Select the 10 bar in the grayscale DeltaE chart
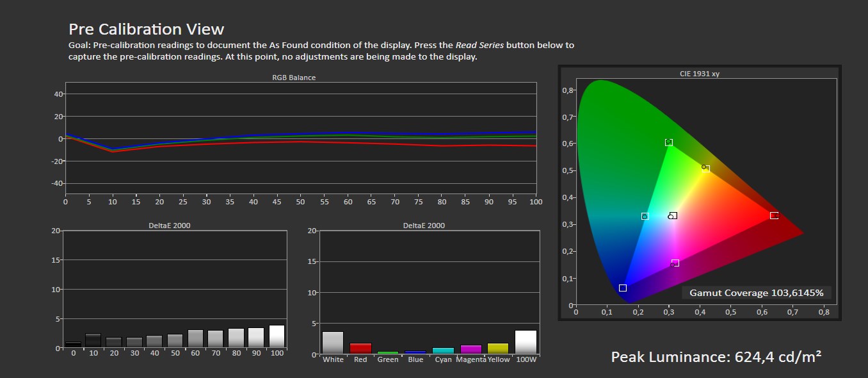 pyautogui.click(x=93, y=341)
